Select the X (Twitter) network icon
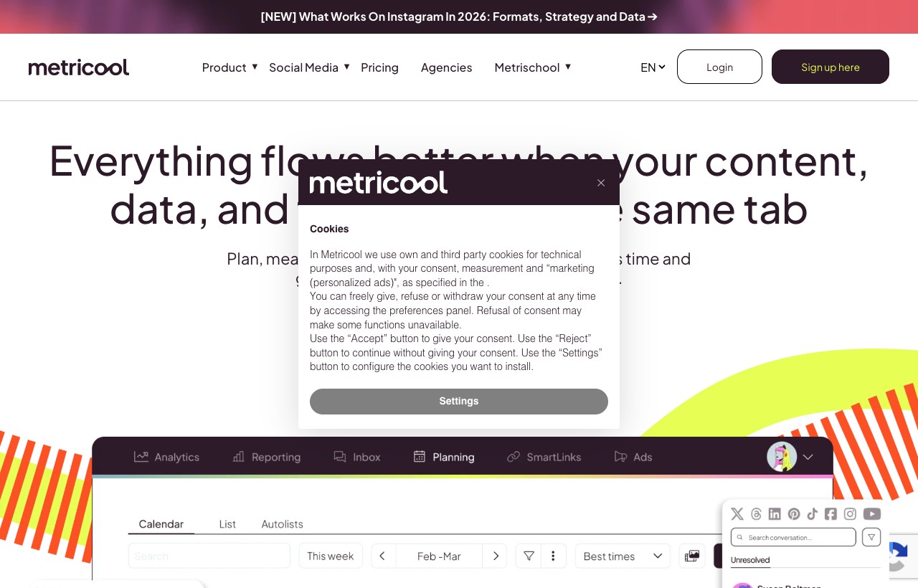This screenshot has height=588, width=918. point(737,513)
